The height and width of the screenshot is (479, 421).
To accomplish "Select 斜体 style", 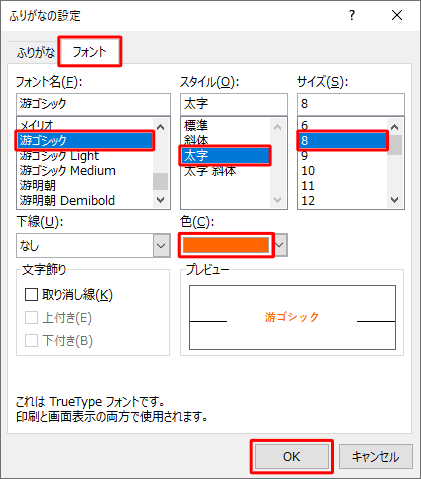I will point(225,140).
